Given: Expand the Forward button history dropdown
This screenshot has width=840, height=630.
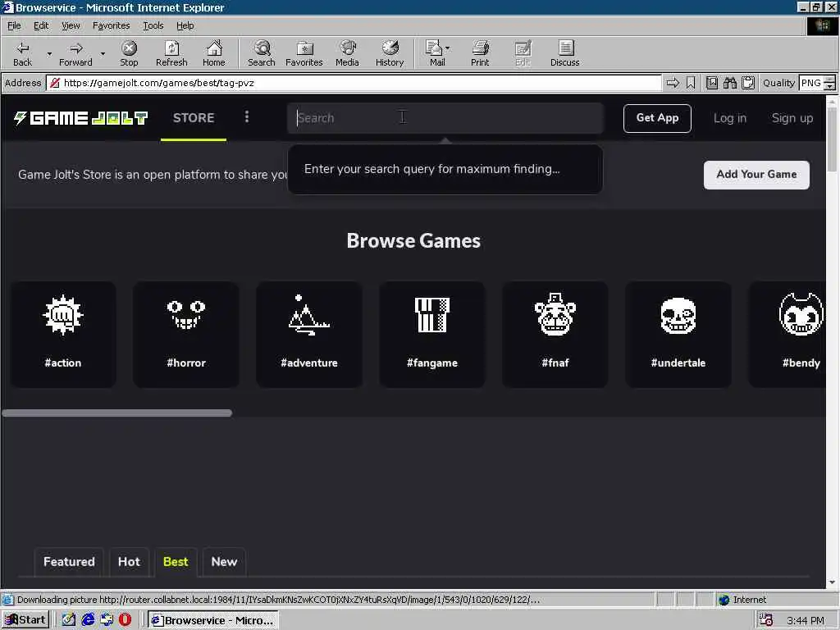Looking at the screenshot, I should tap(103, 54).
